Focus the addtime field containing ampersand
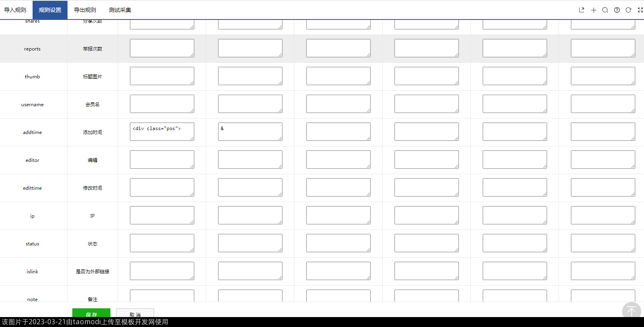 pos(250,132)
